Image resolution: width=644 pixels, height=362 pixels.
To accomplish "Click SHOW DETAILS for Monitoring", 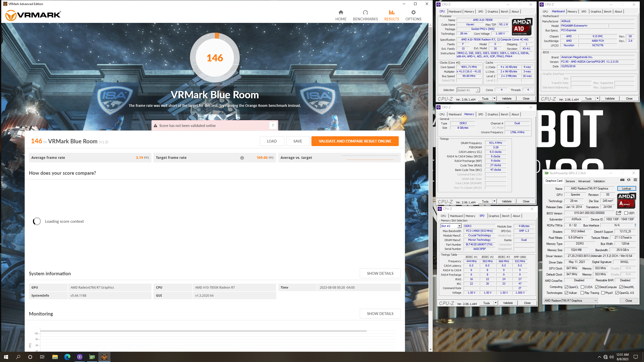I will coord(380,313).
